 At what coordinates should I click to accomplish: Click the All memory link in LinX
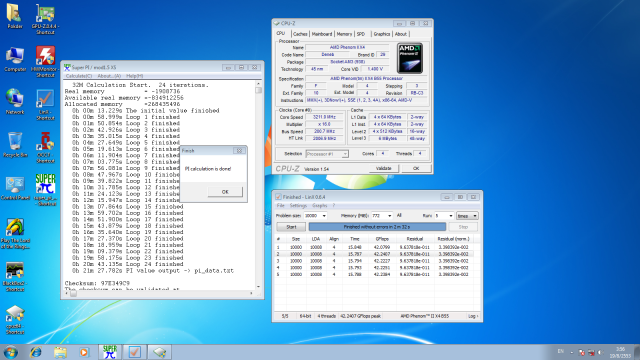[399, 216]
